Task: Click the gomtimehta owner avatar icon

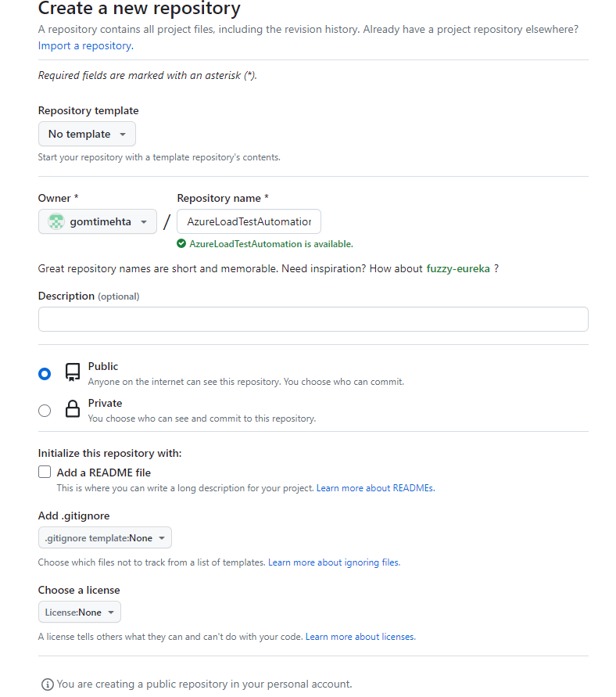Action: [x=56, y=222]
